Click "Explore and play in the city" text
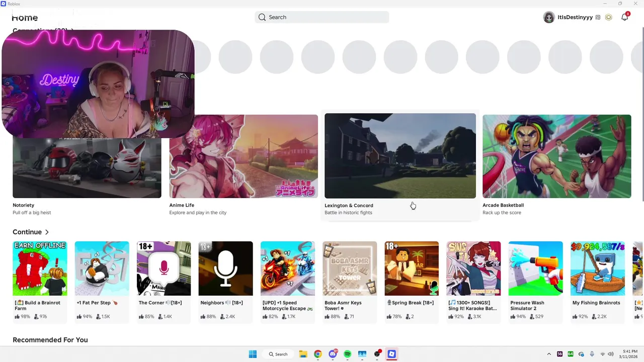644x362 pixels. pos(198,213)
